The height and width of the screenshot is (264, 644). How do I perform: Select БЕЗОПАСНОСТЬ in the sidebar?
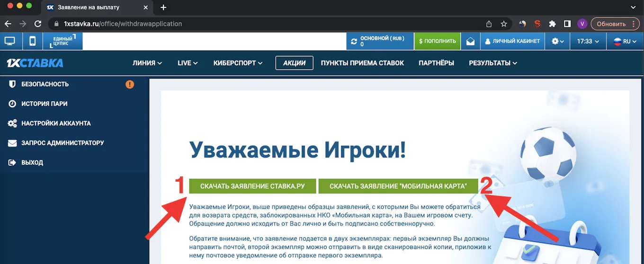click(x=45, y=84)
